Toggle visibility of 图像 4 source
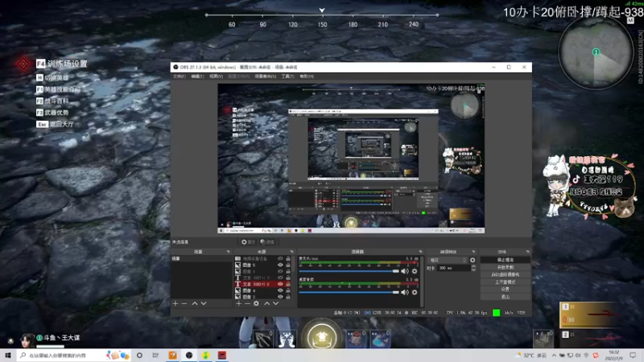Viewport: 644px width, 362px height. (x=280, y=271)
